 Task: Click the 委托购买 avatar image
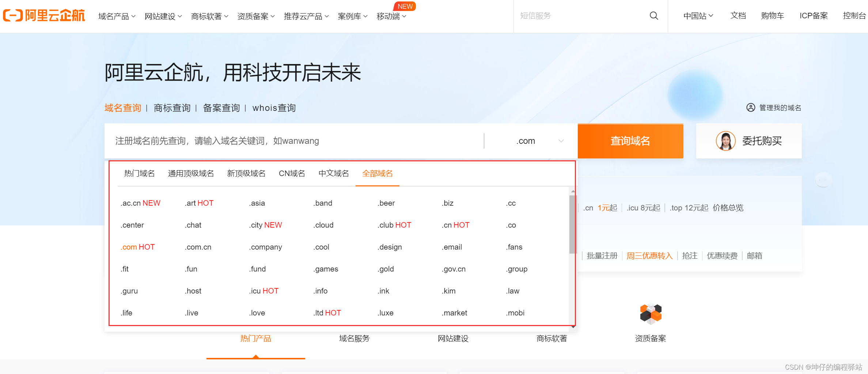point(725,141)
